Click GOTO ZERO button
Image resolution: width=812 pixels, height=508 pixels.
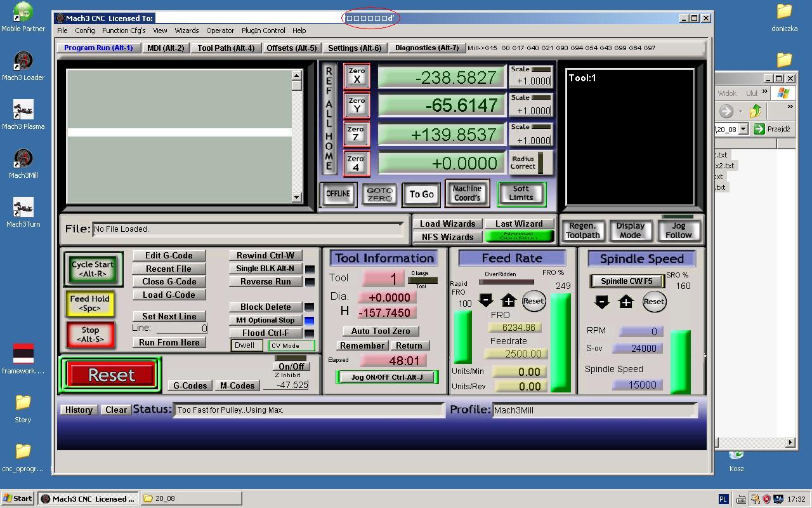(379, 194)
